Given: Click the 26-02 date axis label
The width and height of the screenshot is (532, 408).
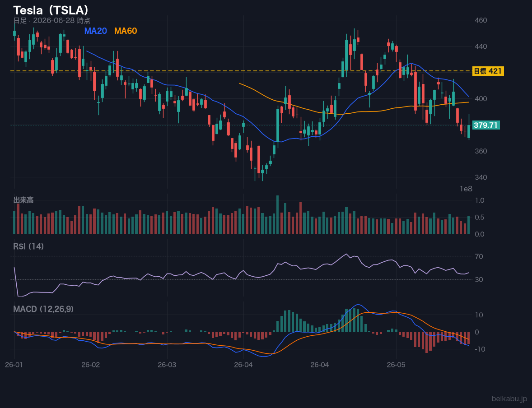Looking at the screenshot, I should (91, 365).
